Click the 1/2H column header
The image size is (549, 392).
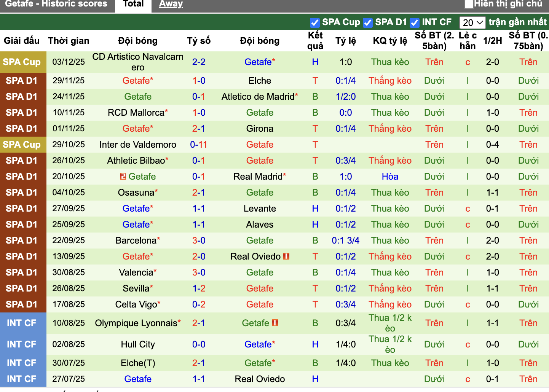tap(493, 41)
